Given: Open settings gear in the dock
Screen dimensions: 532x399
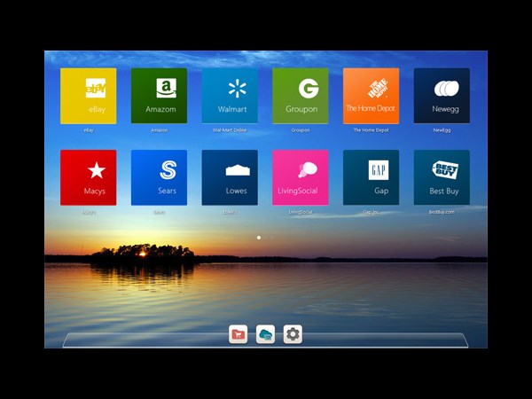Looking at the screenshot, I should point(293,334).
